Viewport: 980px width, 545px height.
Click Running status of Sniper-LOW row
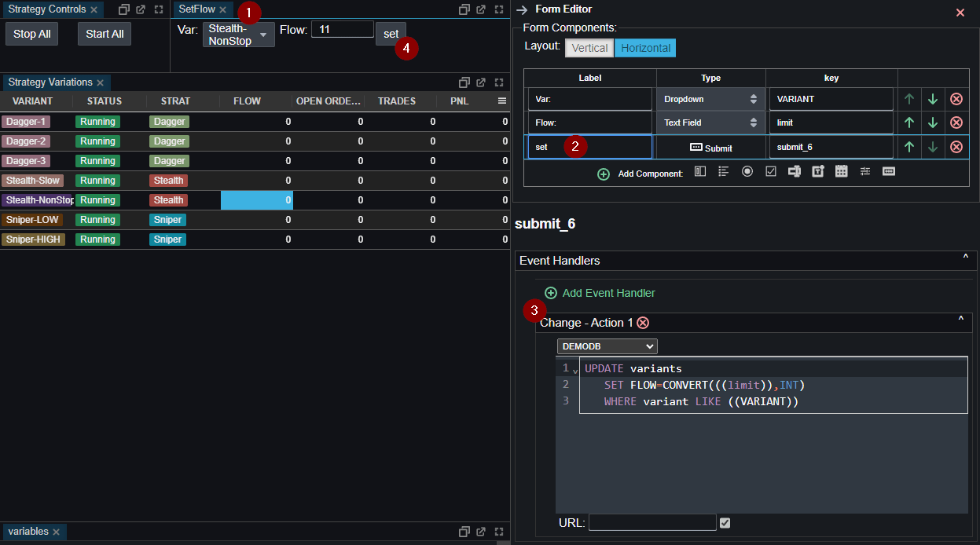point(97,220)
